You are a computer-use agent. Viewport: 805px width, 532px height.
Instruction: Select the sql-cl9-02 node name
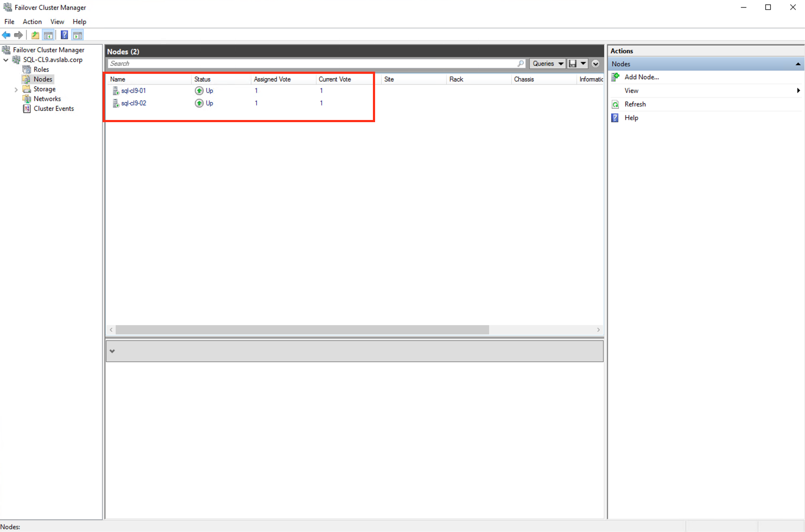134,103
